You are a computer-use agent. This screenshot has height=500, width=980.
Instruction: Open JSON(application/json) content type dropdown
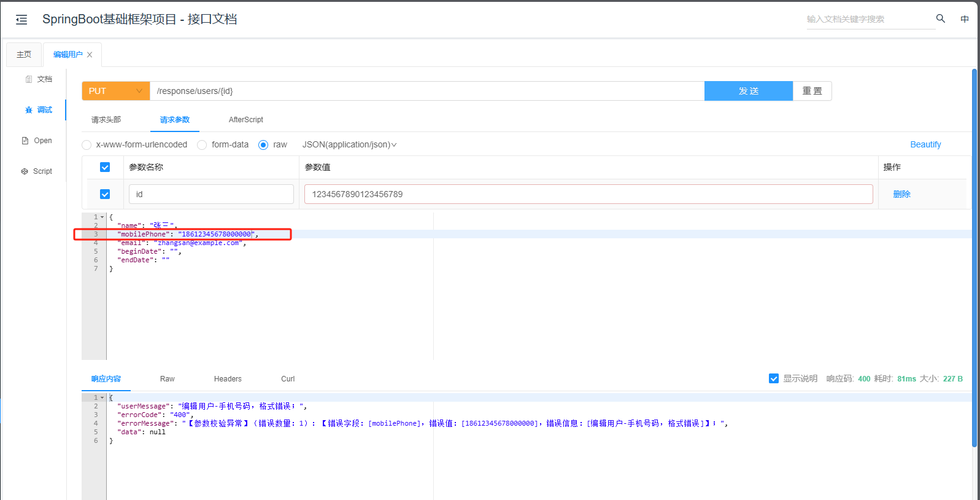pyautogui.click(x=349, y=145)
